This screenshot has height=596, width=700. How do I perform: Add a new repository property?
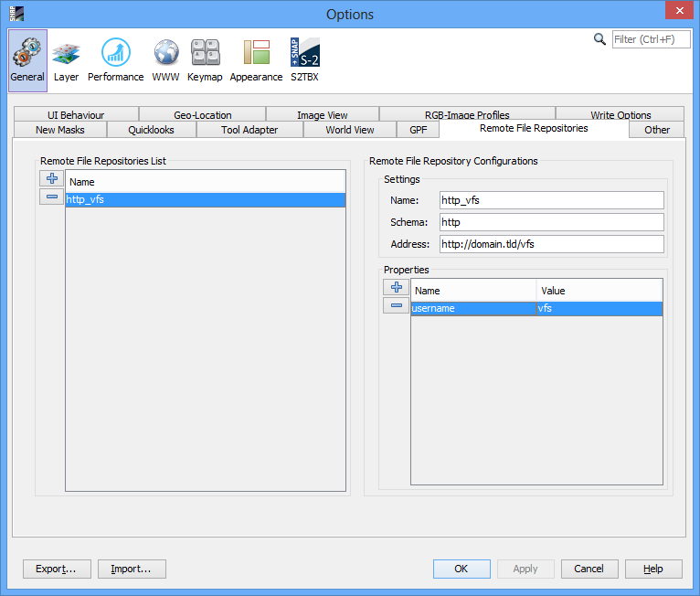click(397, 287)
